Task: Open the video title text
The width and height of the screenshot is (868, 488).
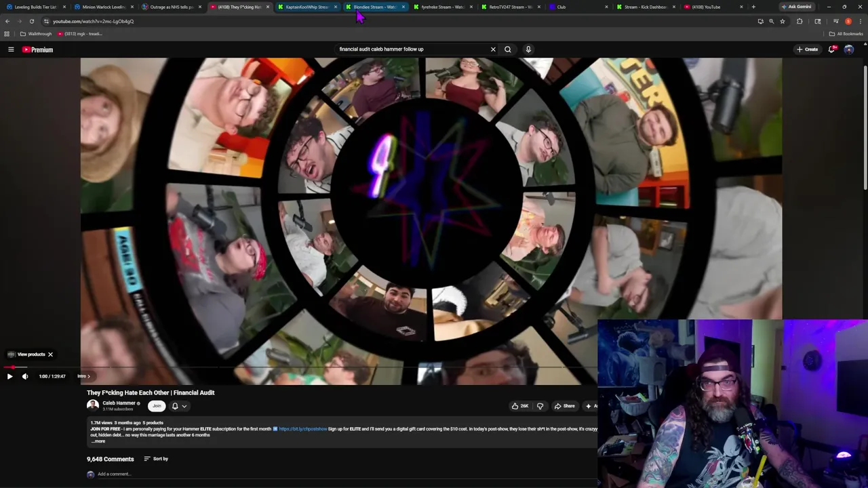Action: (x=151, y=392)
